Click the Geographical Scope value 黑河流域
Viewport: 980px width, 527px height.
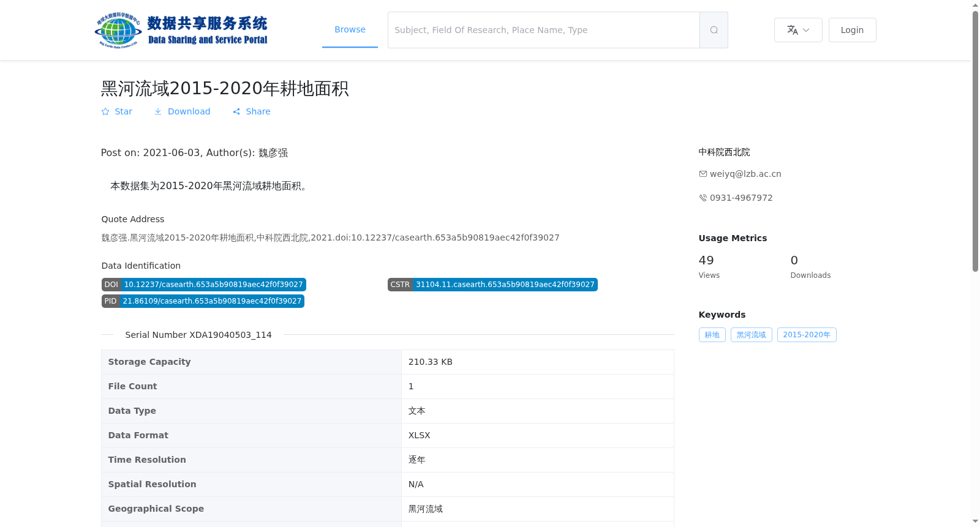click(x=426, y=509)
